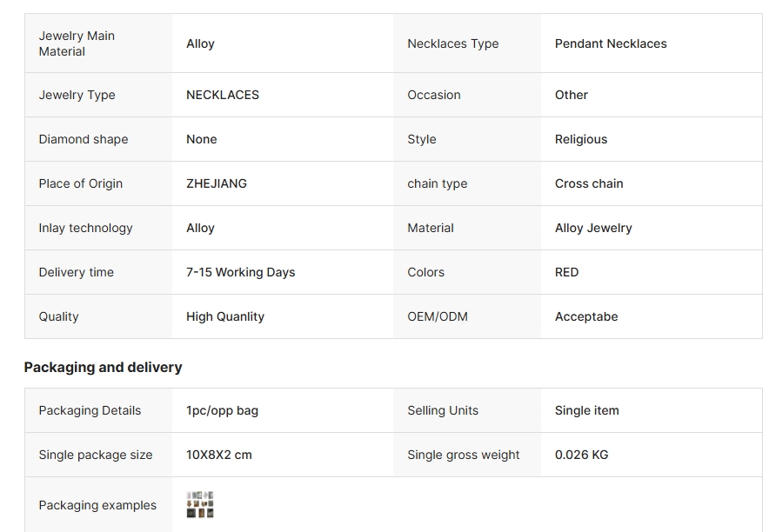
Task: Select the ZHEJIANG place of origin text
Action: tap(217, 183)
